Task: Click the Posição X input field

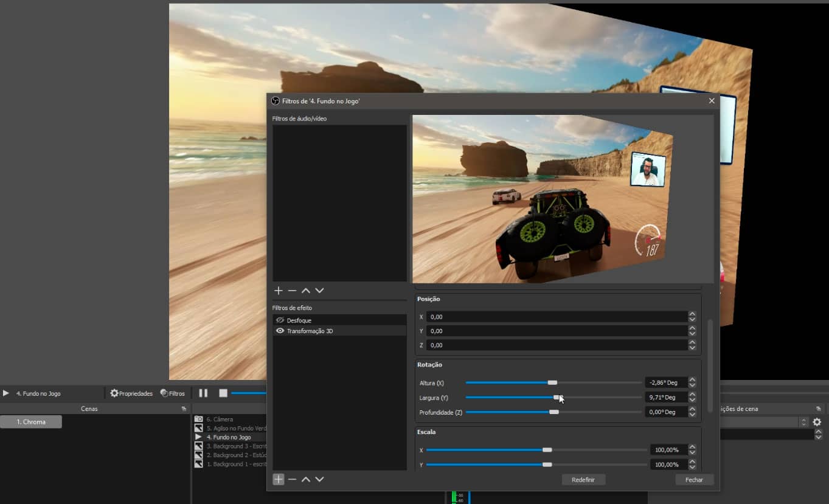Action: click(557, 317)
